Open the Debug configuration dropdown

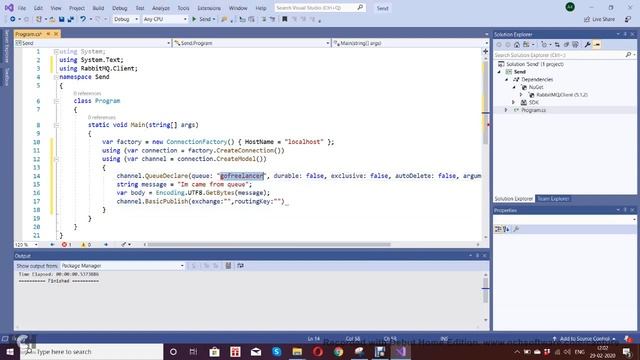(x=126, y=19)
